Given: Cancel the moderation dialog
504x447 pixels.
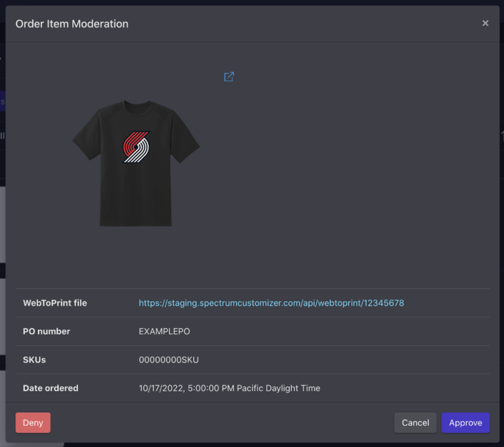Looking at the screenshot, I should point(415,422).
